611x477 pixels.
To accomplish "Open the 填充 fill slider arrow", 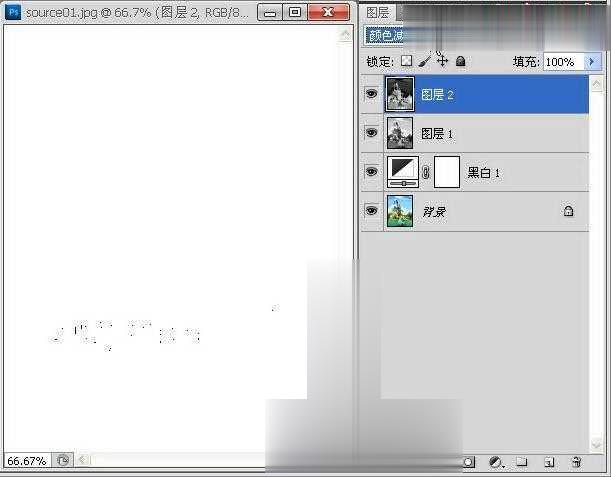I will [x=592, y=62].
